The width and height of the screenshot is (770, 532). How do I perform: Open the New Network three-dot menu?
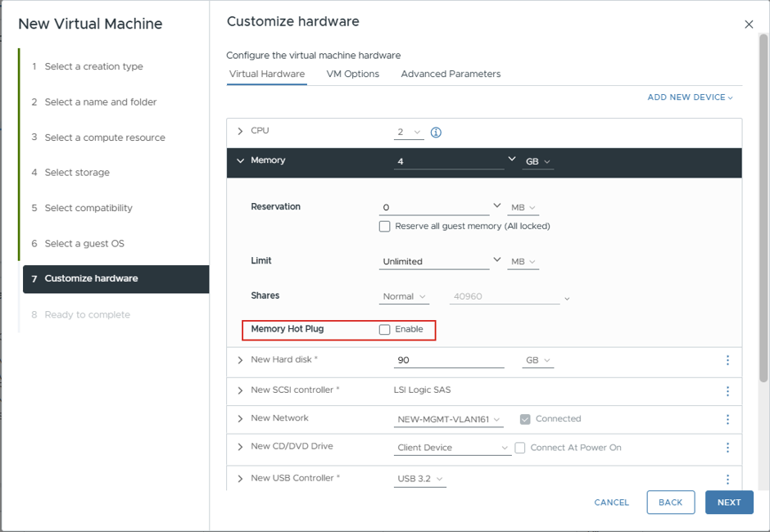(x=727, y=419)
